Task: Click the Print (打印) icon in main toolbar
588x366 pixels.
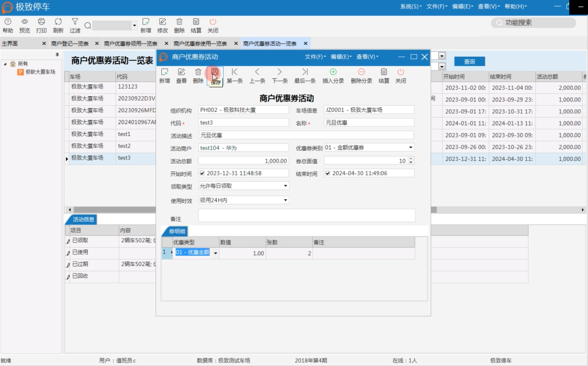Action: click(41, 22)
